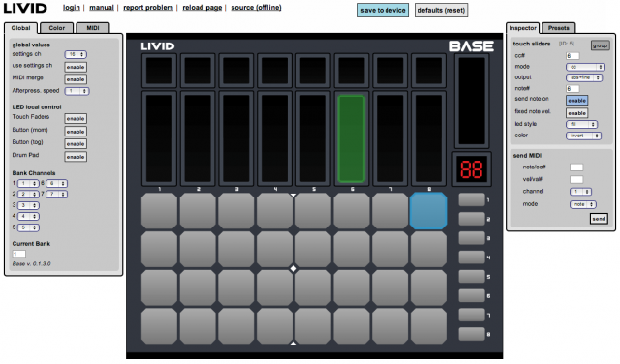Select side function button 2
Image resolution: width=620 pixels, height=364 pixels.
point(472,219)
